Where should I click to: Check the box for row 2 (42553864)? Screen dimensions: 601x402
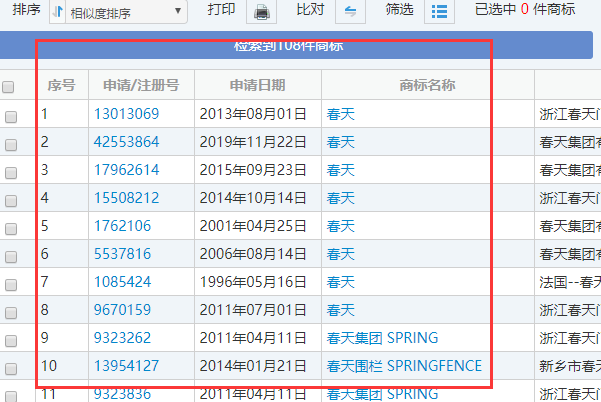(x=11, y=144)
